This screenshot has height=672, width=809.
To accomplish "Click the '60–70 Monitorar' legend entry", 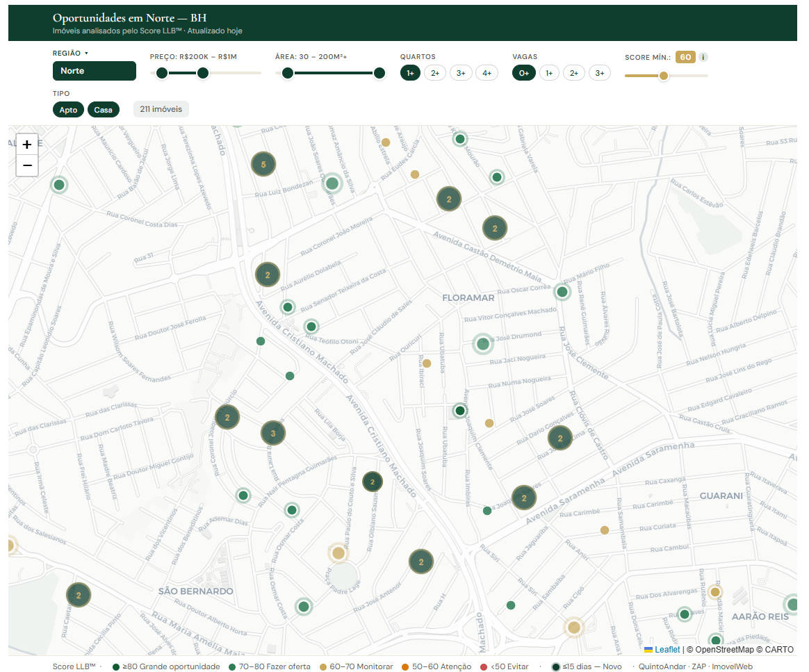I will click(356, 667).
